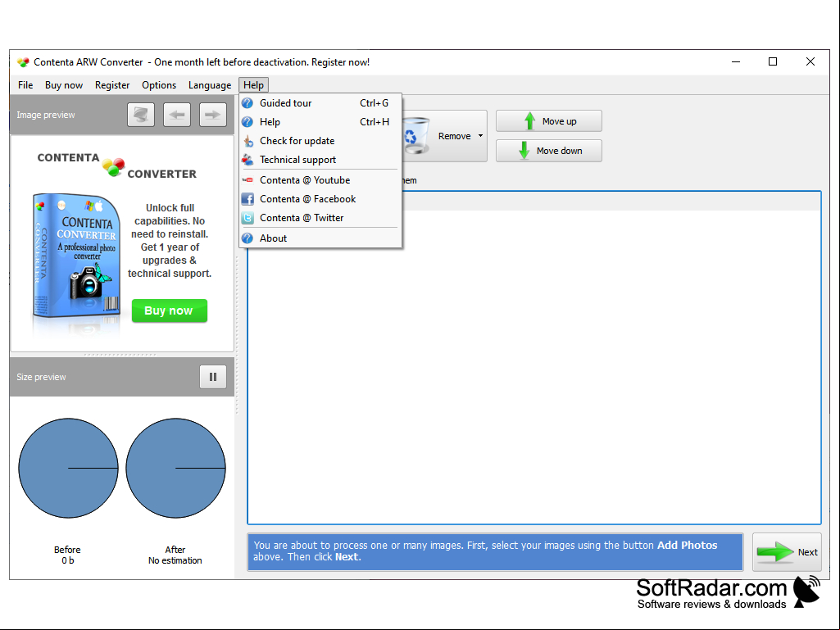Click the Youtube logo icon
Image resolution: width=840 pixels, height=630 pixels.
tap(247, 180)
